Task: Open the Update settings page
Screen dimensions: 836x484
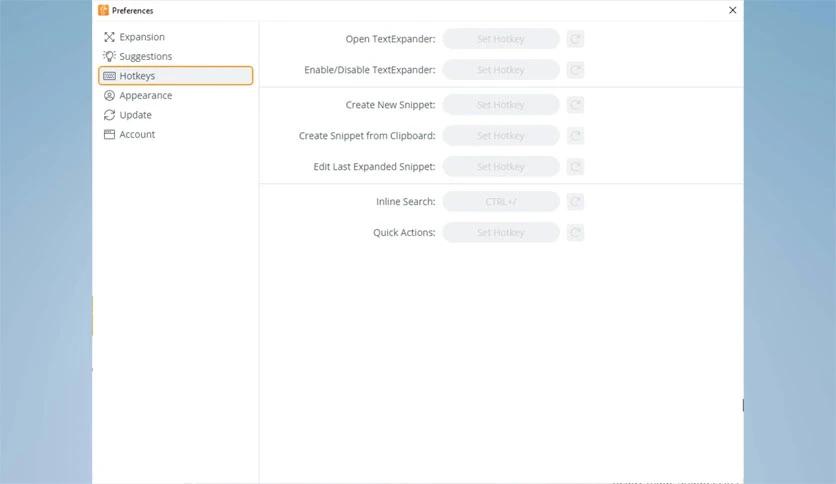Action: (135, 115)
